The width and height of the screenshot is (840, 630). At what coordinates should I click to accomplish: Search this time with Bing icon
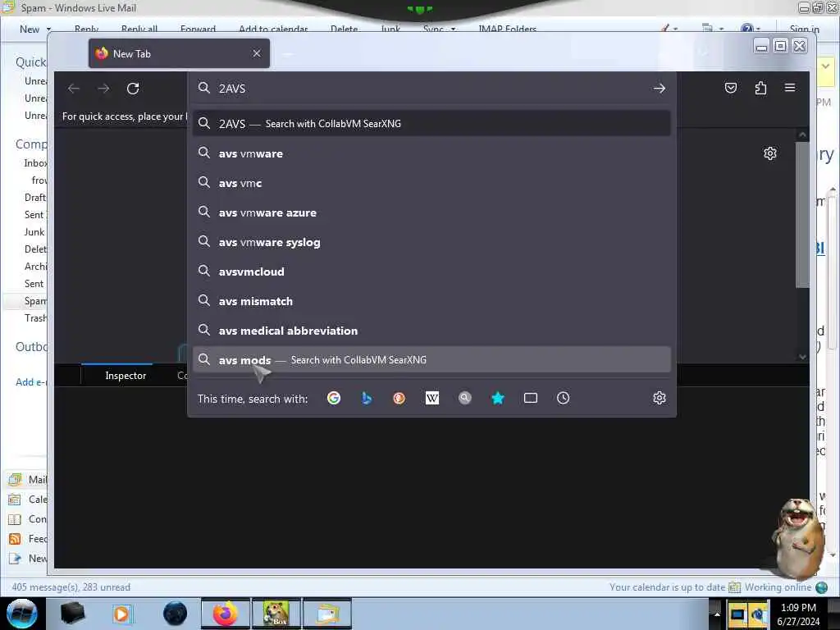[x=367, y=398]
